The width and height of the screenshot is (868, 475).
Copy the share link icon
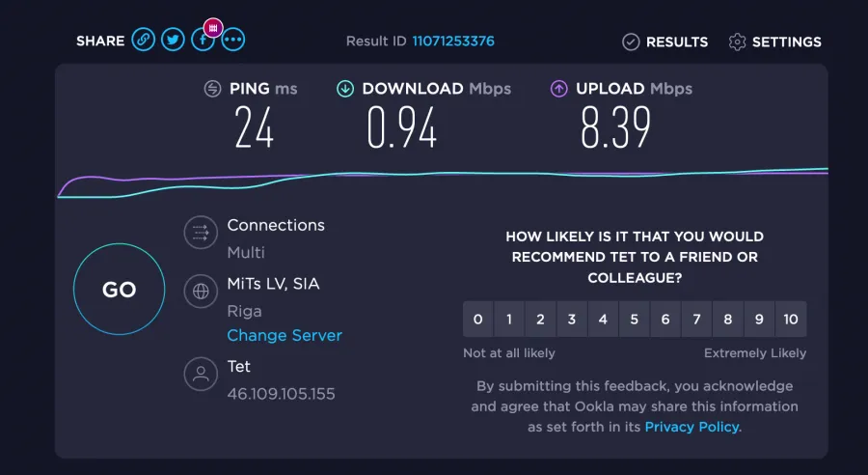[x=143, y=40]
